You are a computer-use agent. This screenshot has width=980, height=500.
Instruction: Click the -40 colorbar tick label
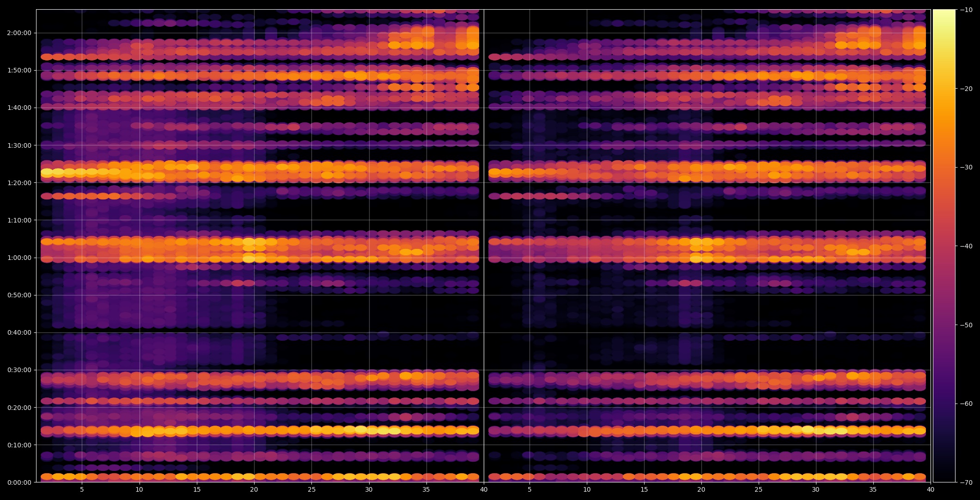pos(966,246)
